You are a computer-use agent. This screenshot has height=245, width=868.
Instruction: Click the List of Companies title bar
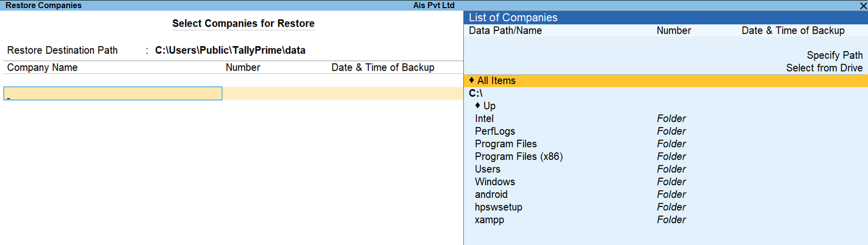click(x=513, y=17)
